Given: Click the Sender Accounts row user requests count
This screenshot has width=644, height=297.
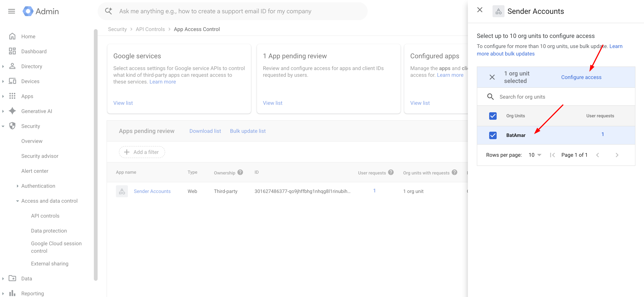Looking at the screenshot, I should [x=375, y=191].
